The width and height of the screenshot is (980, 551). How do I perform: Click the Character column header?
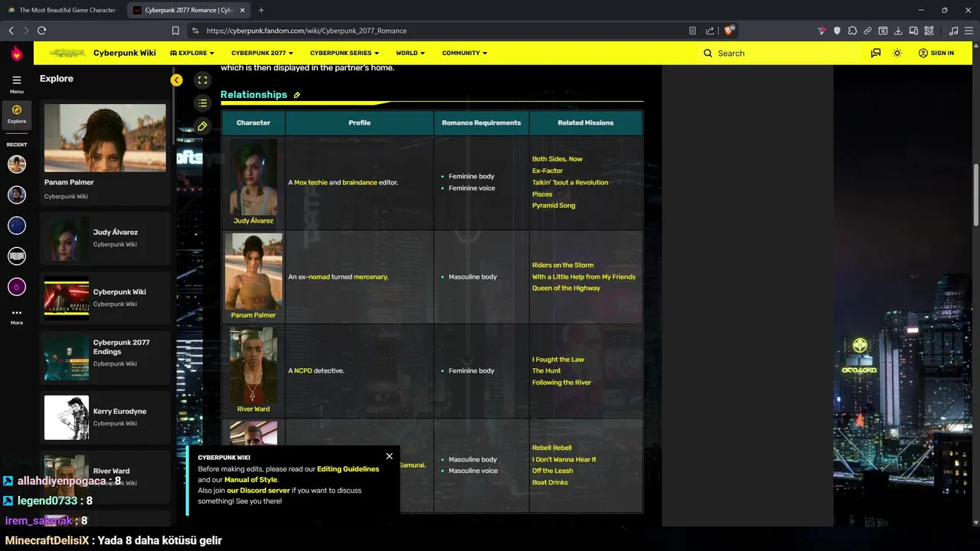(x=253, y=122)
